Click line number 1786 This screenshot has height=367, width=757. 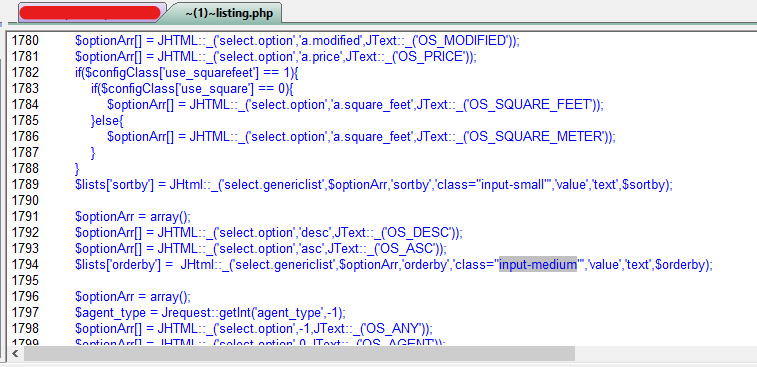pos(25,136)
